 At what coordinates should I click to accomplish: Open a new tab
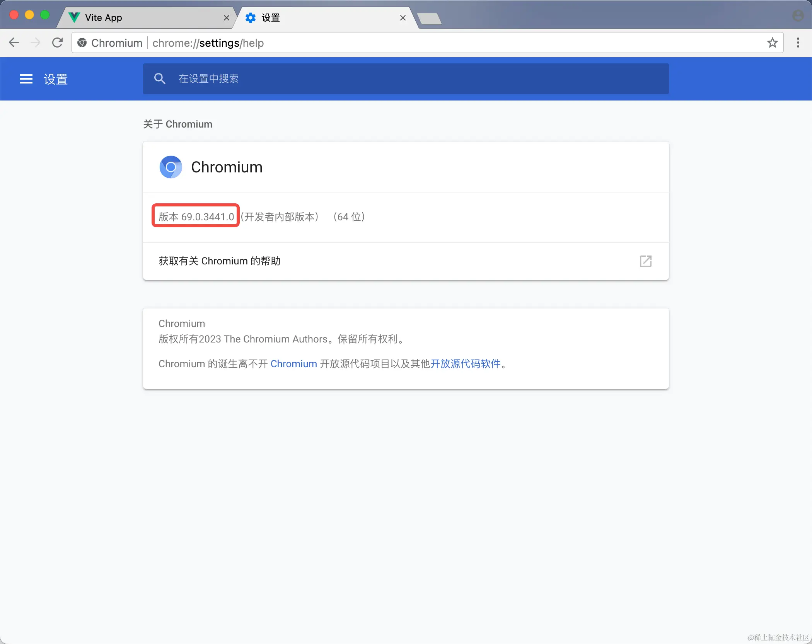[x=429, y=19]
